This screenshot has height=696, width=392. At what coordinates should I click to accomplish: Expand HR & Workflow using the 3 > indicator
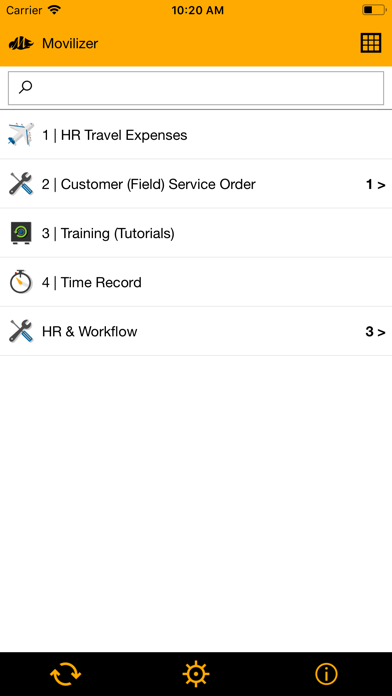tap(376, 332)
